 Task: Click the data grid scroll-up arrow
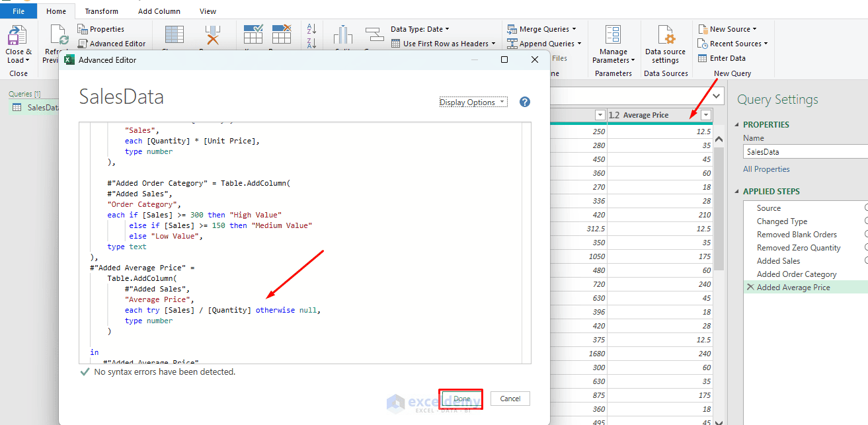point(719,139)
